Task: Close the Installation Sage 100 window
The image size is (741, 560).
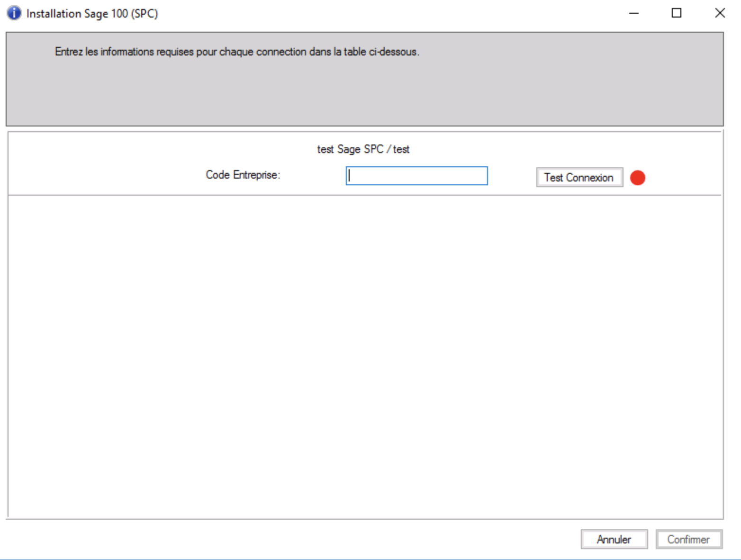Action: 720,13
